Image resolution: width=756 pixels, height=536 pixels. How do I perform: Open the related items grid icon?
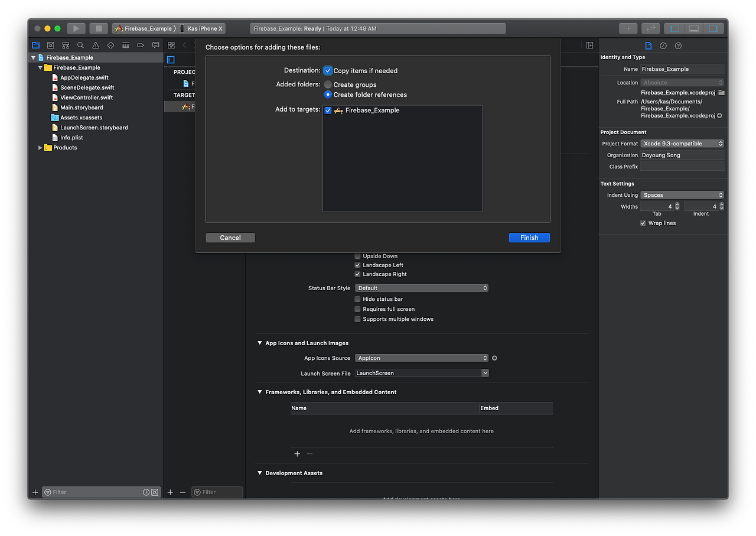point(171,45)
